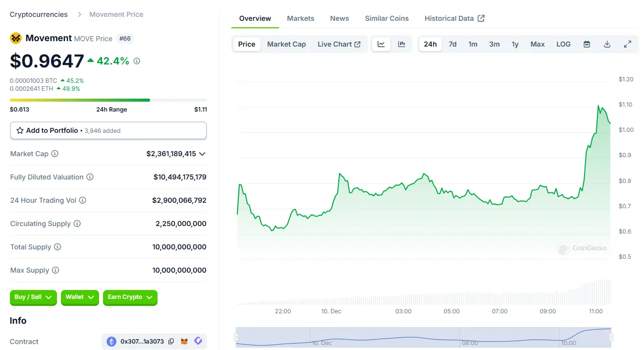Click the price peak near $1.10 on chart
The width and height of the screenshot is (644, 350).
point(599,106)
